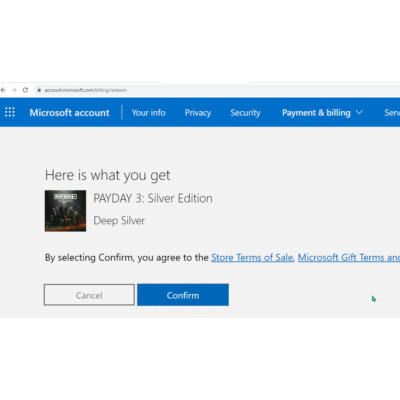Viewport: 400px width, 400px height.
Task: Open the Payment & billing menu
Action: pos(316,113)
